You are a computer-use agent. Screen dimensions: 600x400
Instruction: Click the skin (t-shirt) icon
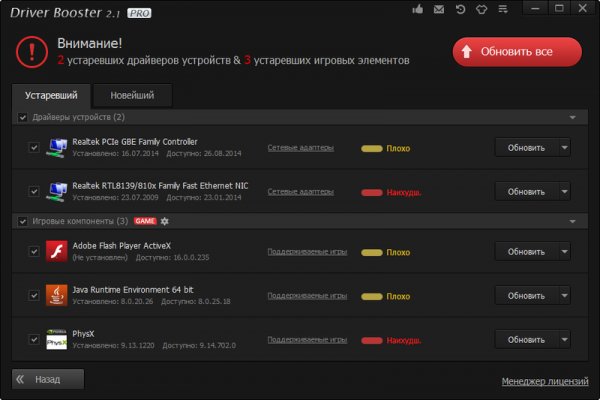pos(481,9)
